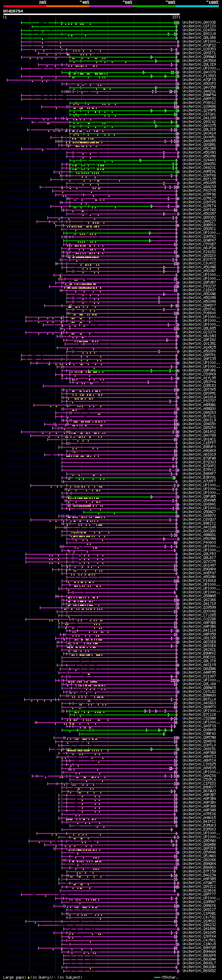
Task: Click the query name AV428794
Action: pos(13,11)
